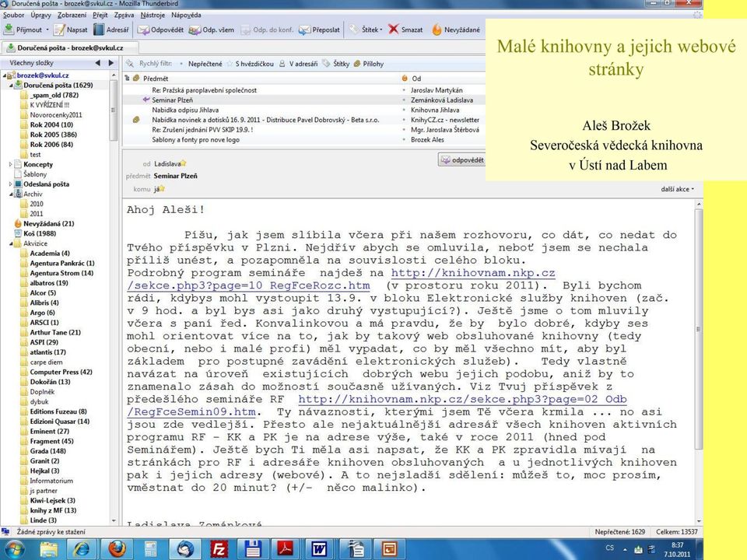This screenshot has width=747, height=560.
Task: Click the odpovědět button in message header
Action: coord(461,160)
